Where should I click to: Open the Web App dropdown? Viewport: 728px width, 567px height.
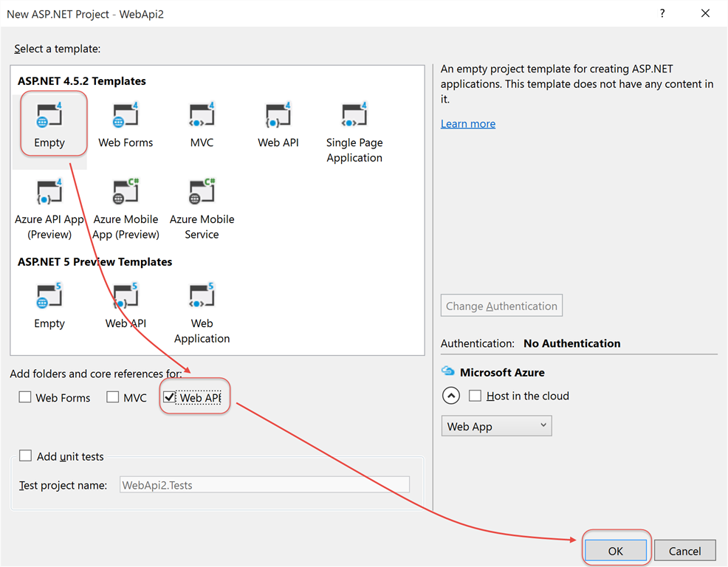point(496,426)
